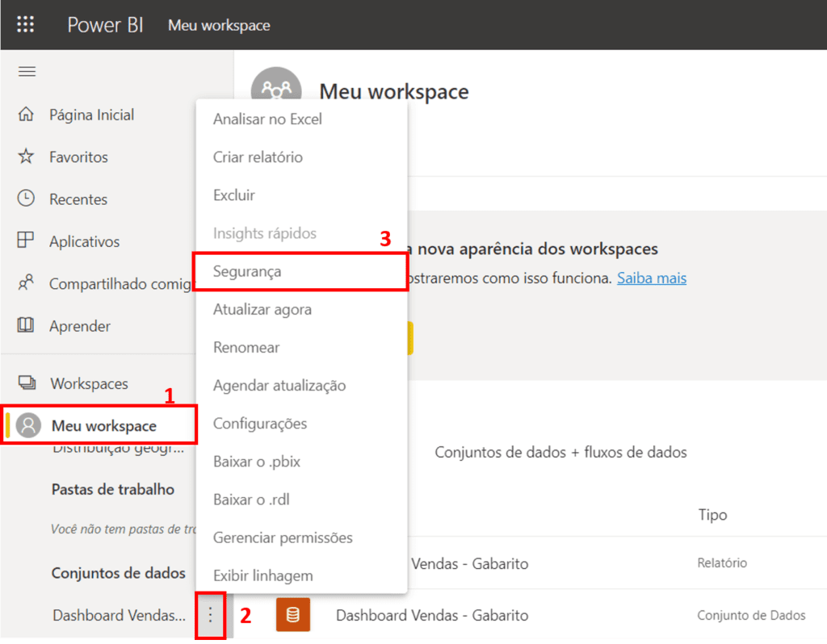Click the Conjunto de Dados type cell

click(x=751, y=615)
